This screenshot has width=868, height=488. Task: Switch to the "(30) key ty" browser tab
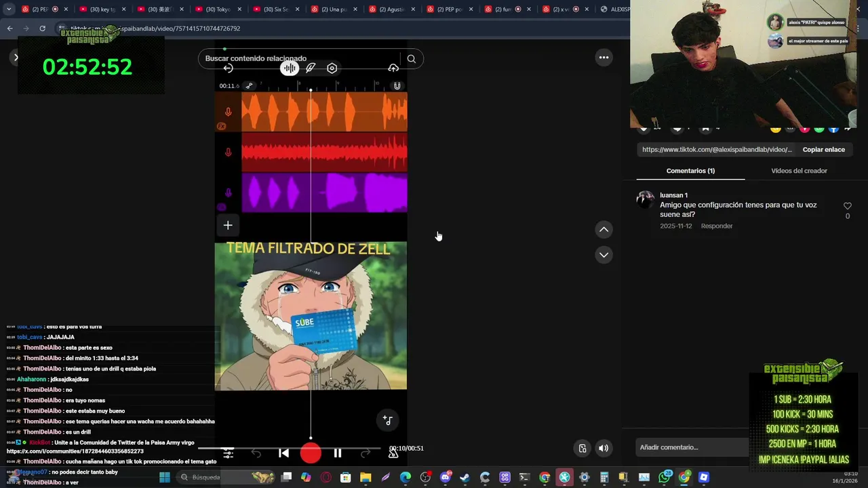[102, 9]
